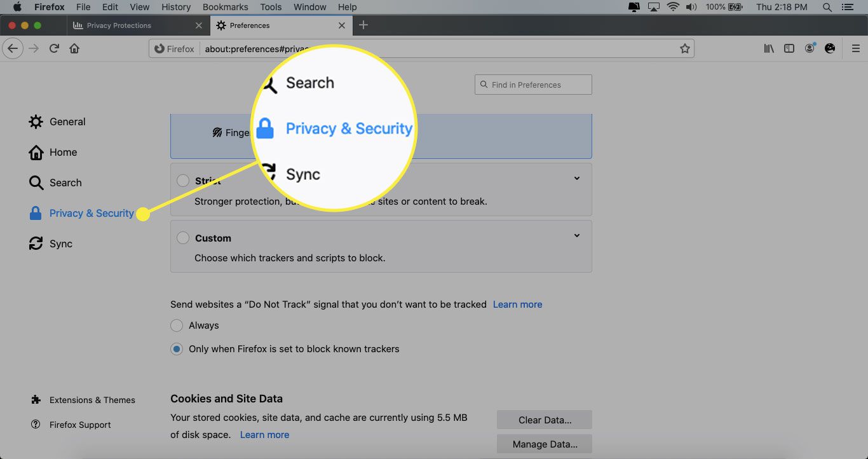Click in the Find in Preferences field
The image size is (868, 459).
533,85
